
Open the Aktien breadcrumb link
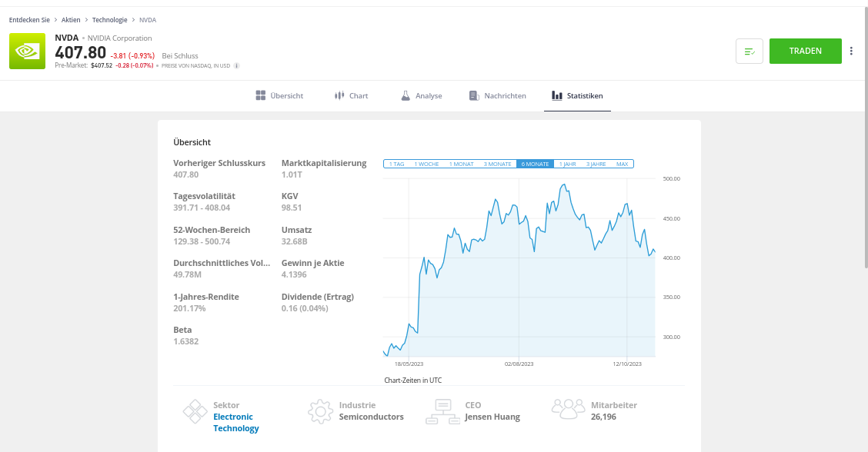click(71, 20)
